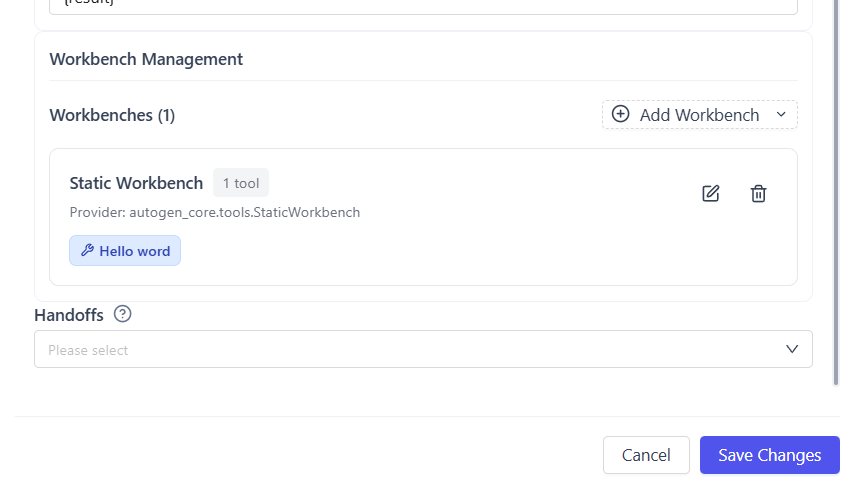Screen dimensions: 868x492
Task: Click the Static Workbench title
Action: [136, 183]
